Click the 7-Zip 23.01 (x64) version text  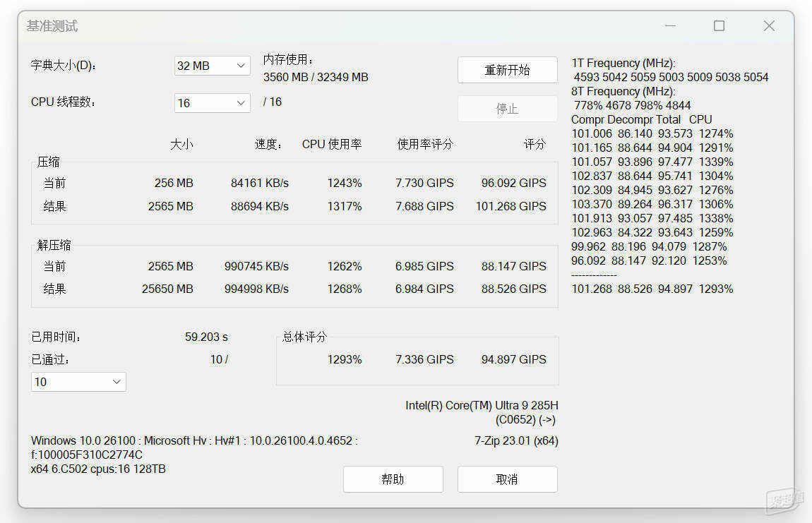[x=516, y=440]
